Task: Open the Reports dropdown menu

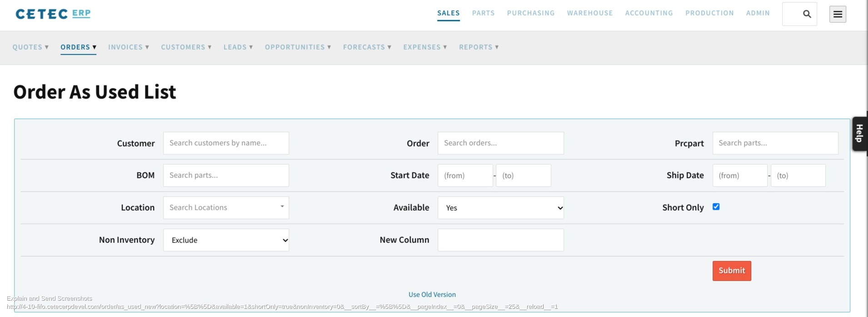Action: [x=479, y=47]
